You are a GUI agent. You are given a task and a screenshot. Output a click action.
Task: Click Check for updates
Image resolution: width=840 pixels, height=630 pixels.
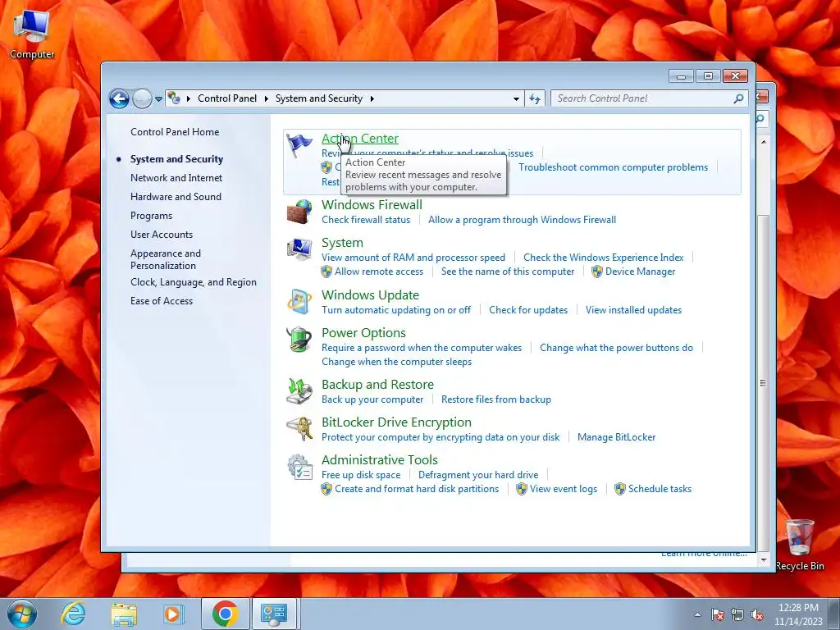click(x=528, y=309)
